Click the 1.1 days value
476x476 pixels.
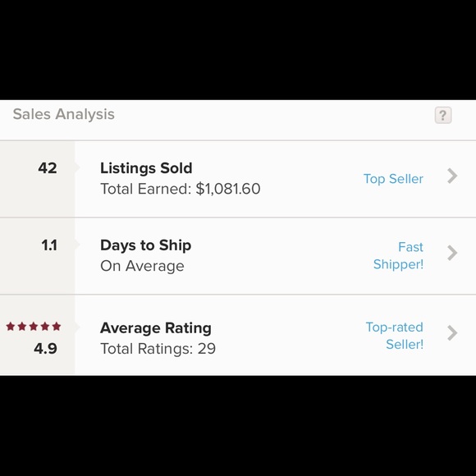click(49, 245)
